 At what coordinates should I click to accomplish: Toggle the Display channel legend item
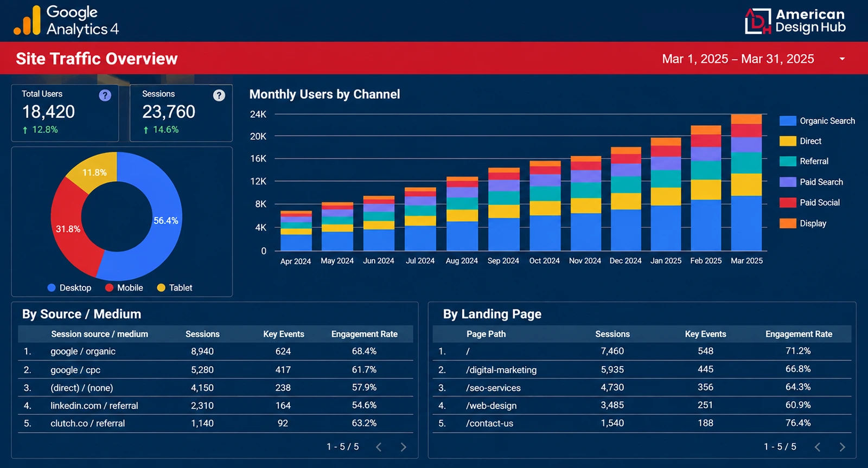[x=803, y=223]
